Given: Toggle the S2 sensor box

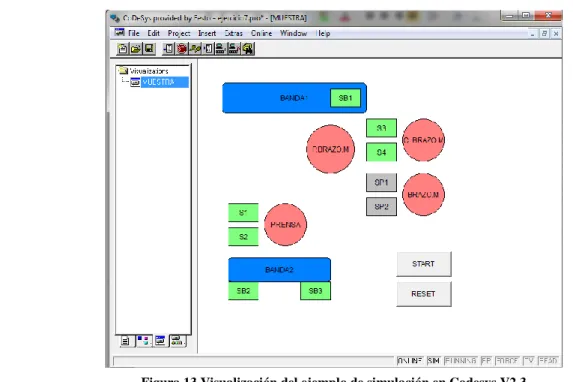Looking at the screenshot, I should pyautogui.click(x=243, y=237).
